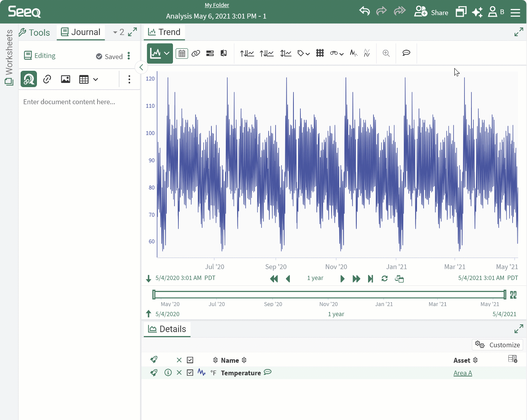The height and width of the screenshot is (420, 527).
Task: Click the left handle of the range slider
Action: click(x=154, y=294)
